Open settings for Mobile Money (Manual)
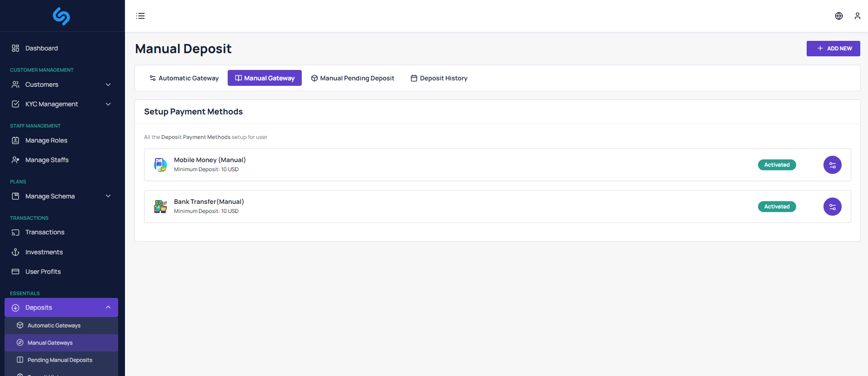 coord(832,165)
